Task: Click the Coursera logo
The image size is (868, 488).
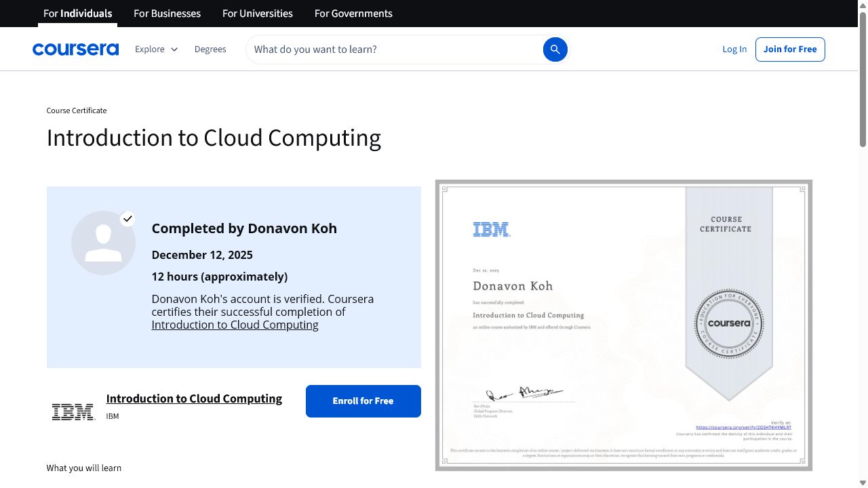Action: click(75, 49)
